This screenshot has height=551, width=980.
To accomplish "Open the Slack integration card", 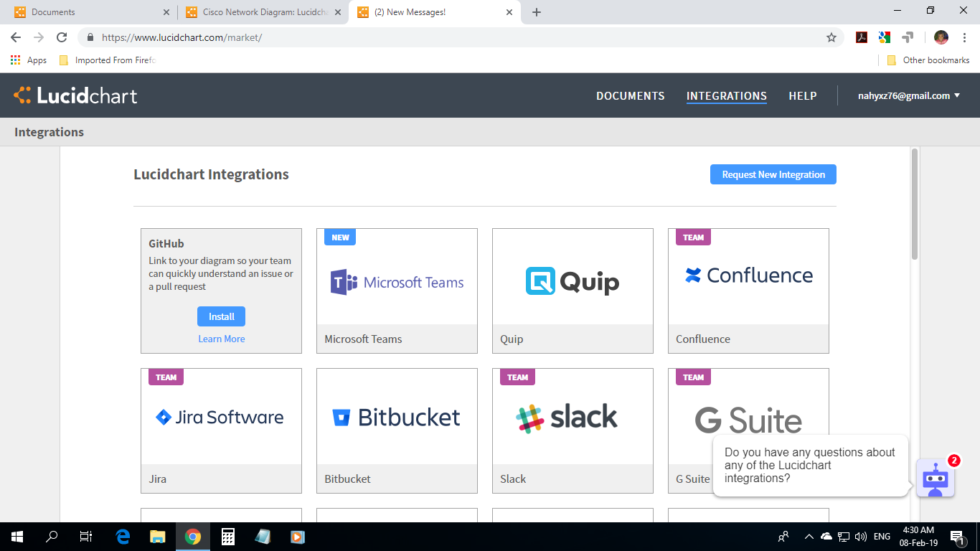I will click(x=573, y=430).
